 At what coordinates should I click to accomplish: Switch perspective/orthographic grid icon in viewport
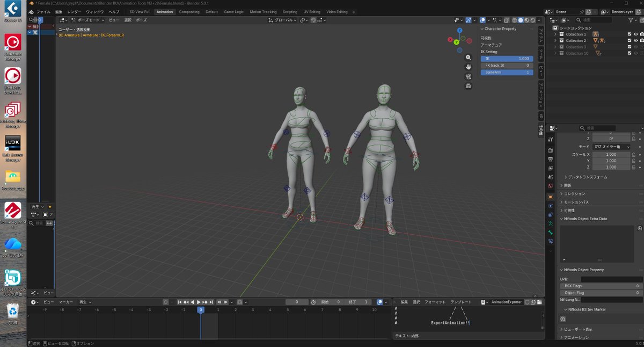pyautogui.click(x=469, y=85)
